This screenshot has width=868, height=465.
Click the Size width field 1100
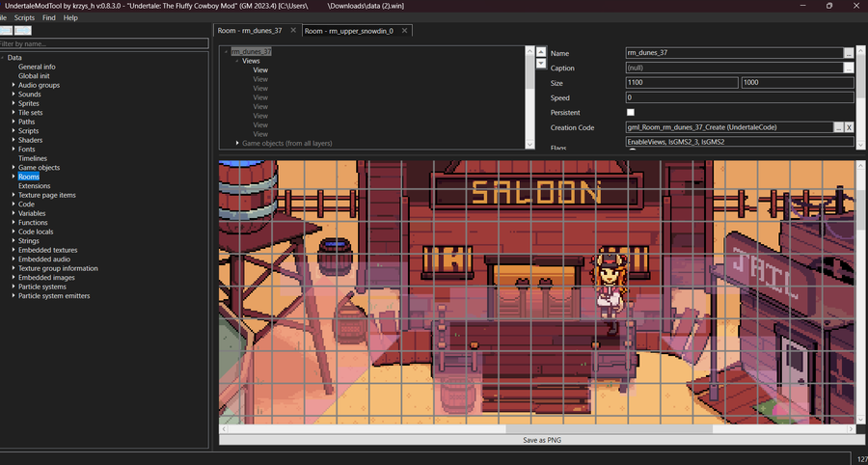[682, 82]
